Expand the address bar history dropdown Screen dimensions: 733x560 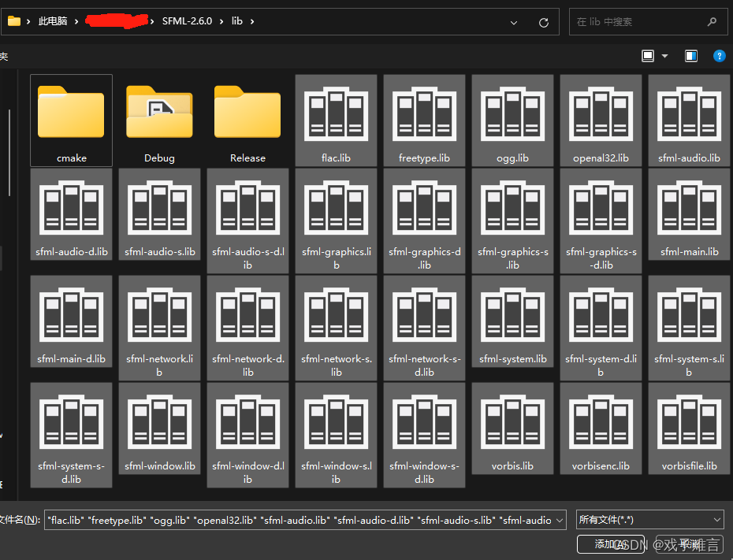click(x=514, y=22)
